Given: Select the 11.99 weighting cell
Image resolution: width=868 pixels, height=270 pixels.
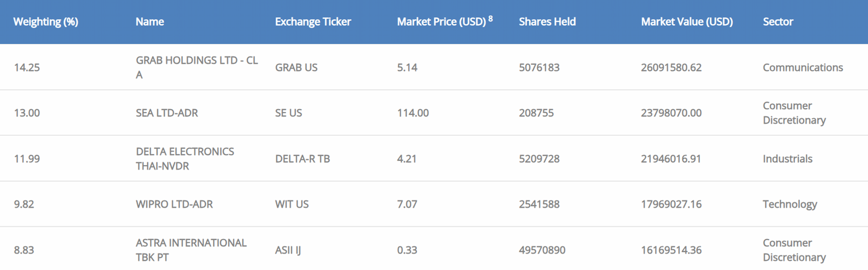Looking at the screenshot, I should 27,159.
